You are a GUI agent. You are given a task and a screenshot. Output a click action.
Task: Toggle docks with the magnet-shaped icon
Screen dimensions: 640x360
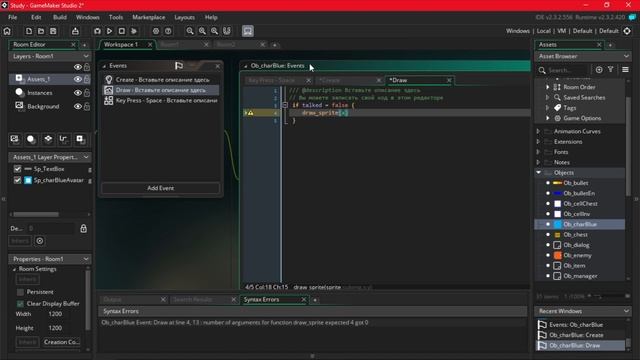point(227,31)
